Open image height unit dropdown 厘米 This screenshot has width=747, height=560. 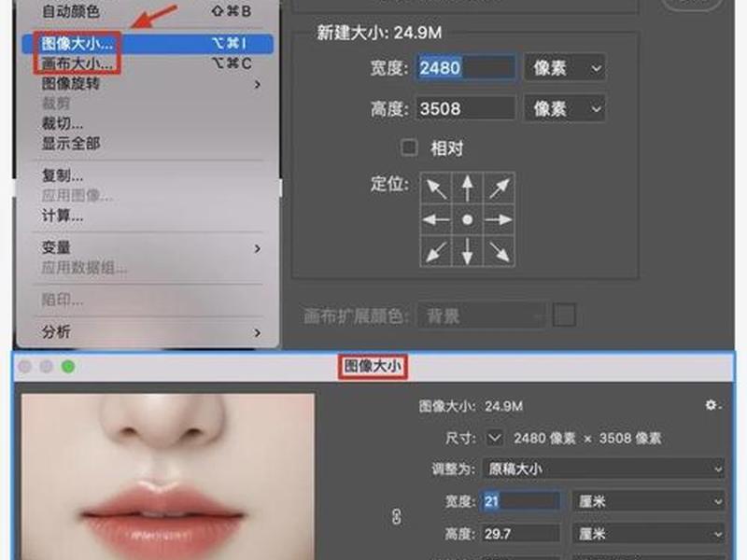[x=649, y=534]
